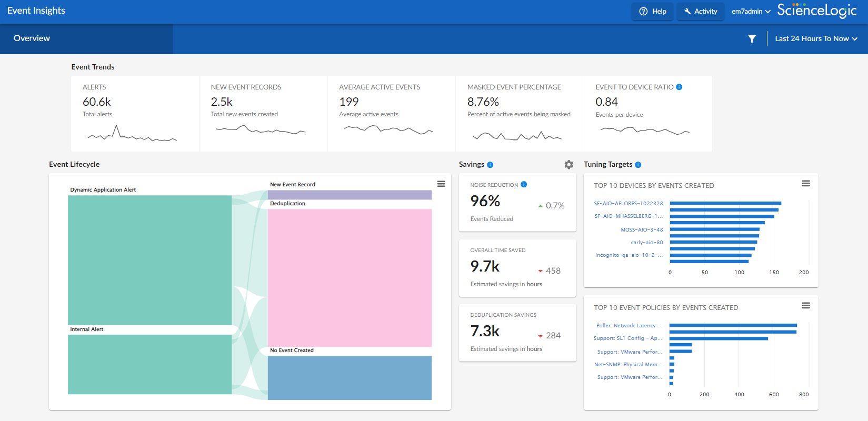Open Top 10 Devices chart menu icon
The image size is (868, 421).
click(805, 184)
